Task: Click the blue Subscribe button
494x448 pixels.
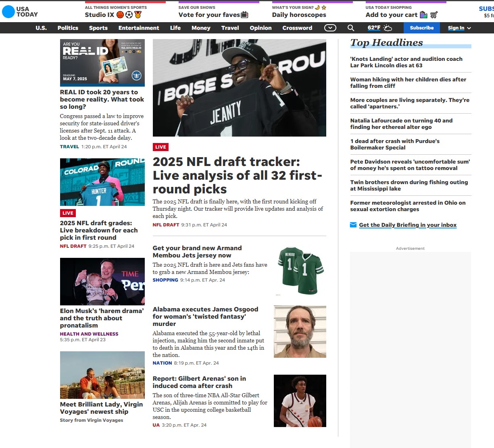Action: [x=422, y=28]
